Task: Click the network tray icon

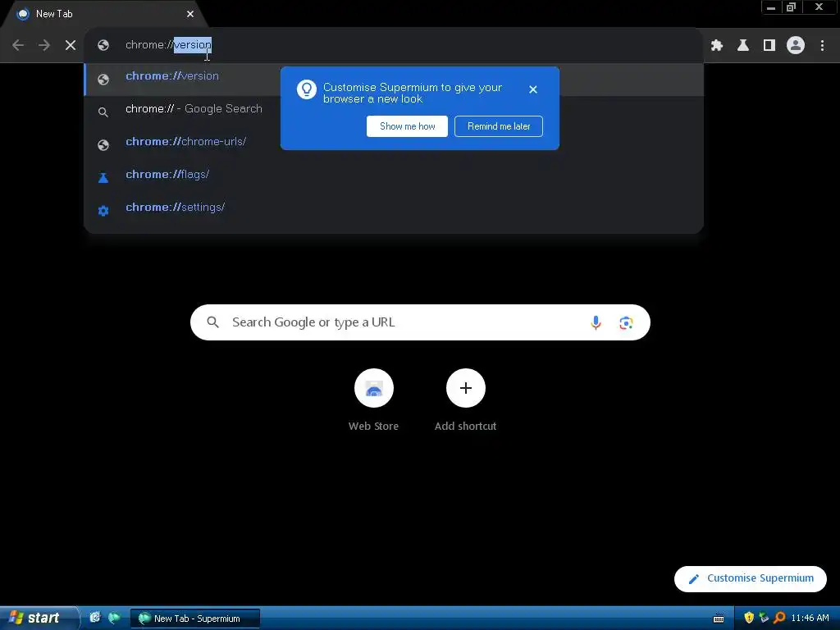Action: coord(764,618)
